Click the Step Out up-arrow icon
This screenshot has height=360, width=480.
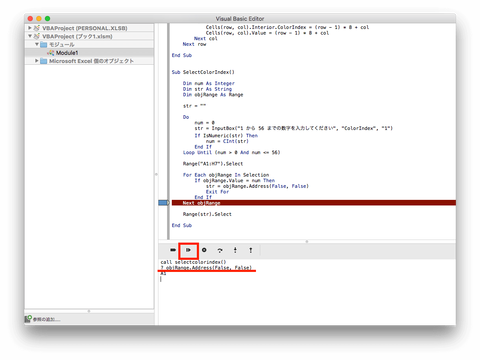pyautogui.click(x=251, y=250)
